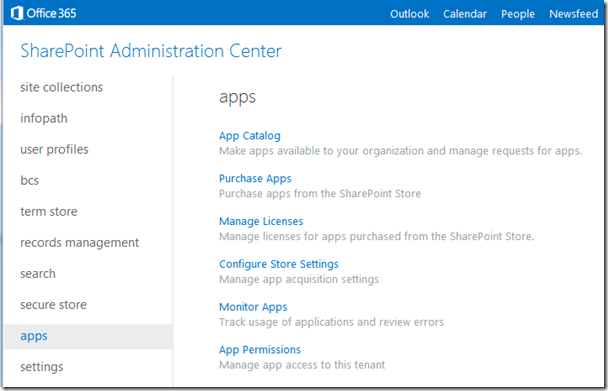
Task: Select search in the left navigation
Action: pyautogui.click(x=38, y=273)
